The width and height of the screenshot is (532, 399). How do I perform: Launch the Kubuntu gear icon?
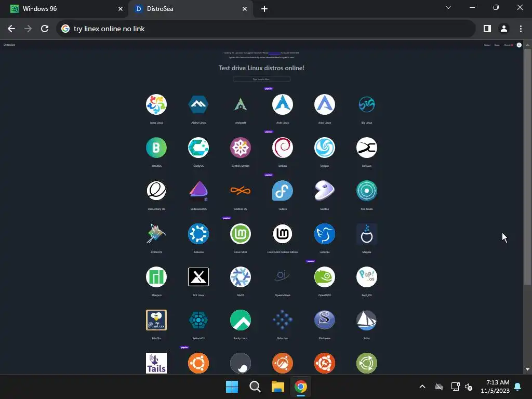coord(198,234)
